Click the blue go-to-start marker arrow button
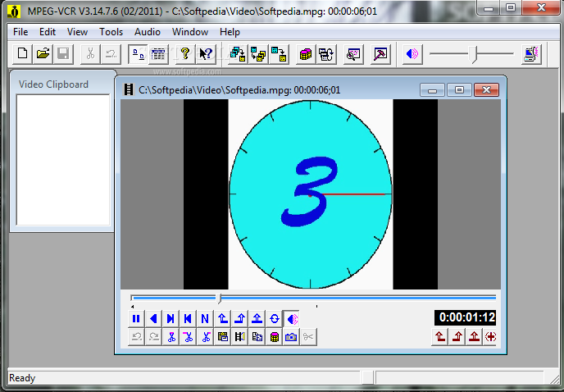The width and height of the screenshot is (564, 392). click(x=223, y=318)
